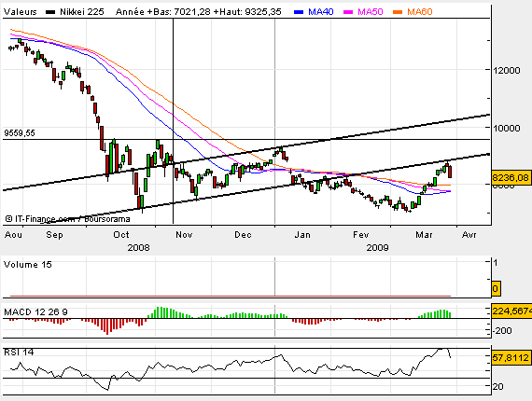Click the RSI 14 panel title
The image size is (532, 401).
pyautogui.click(x=19, y=353)
